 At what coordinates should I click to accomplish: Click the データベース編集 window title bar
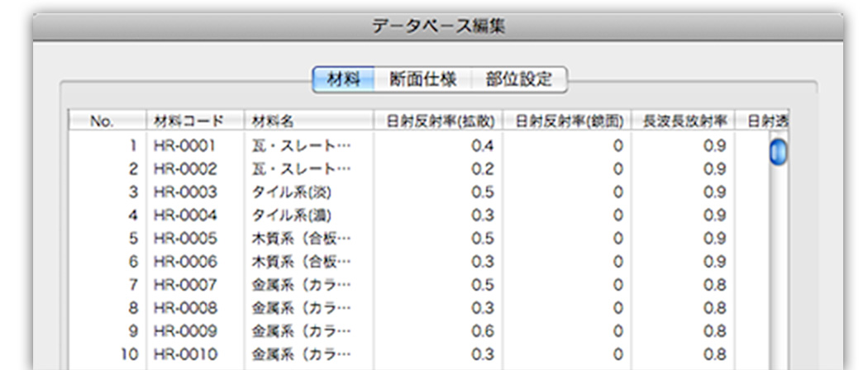438,26
